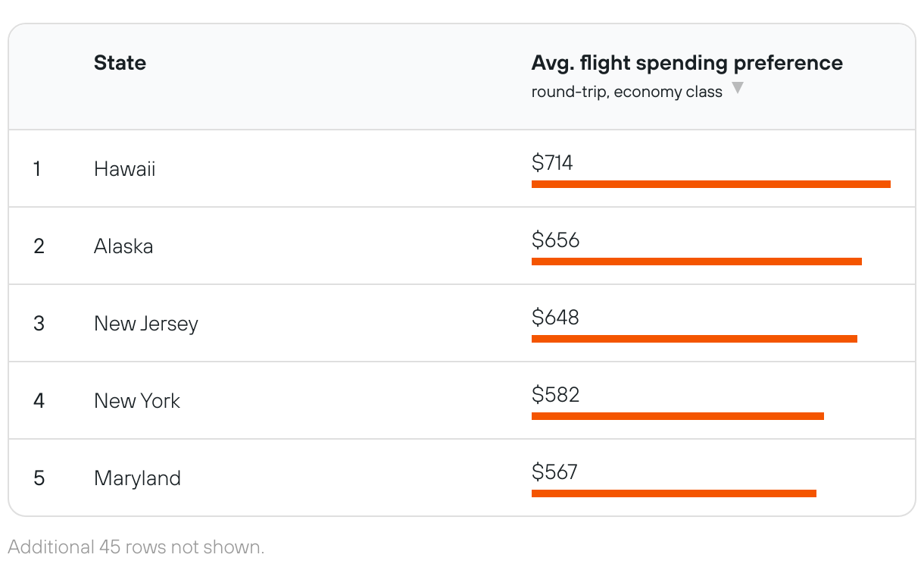
Task: Click the $656 value
Action: pyautogui.click(x=555, y=240)
